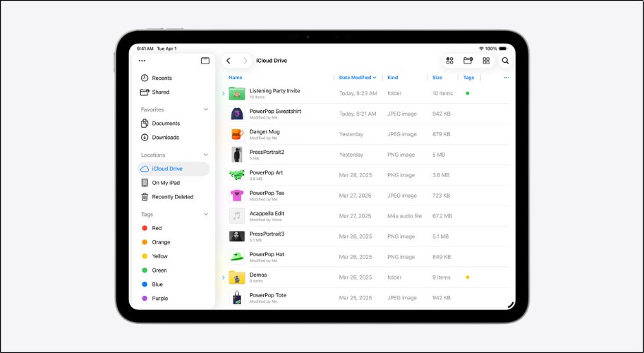Sort by Date Modified column
This screenshot has width=644, height=353.
357,78
